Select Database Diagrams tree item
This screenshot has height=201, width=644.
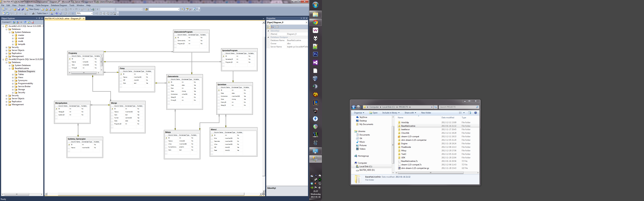tap(26, 71)
